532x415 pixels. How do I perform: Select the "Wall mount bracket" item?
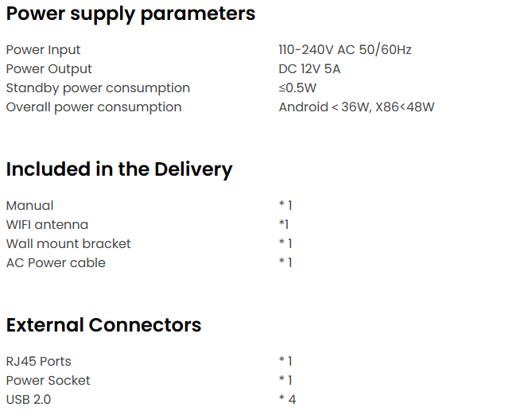pyautogui.click(x=68, y=244)
